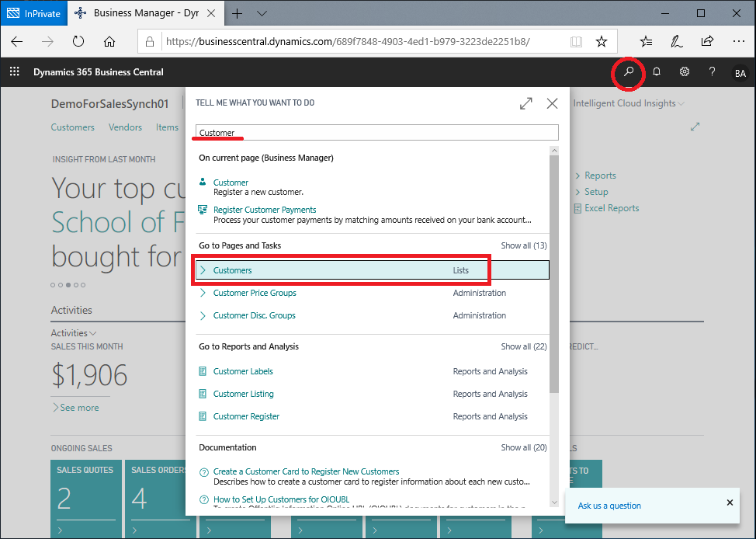Share this page from browser toolbar
The image size is (756, 539).
707,41
